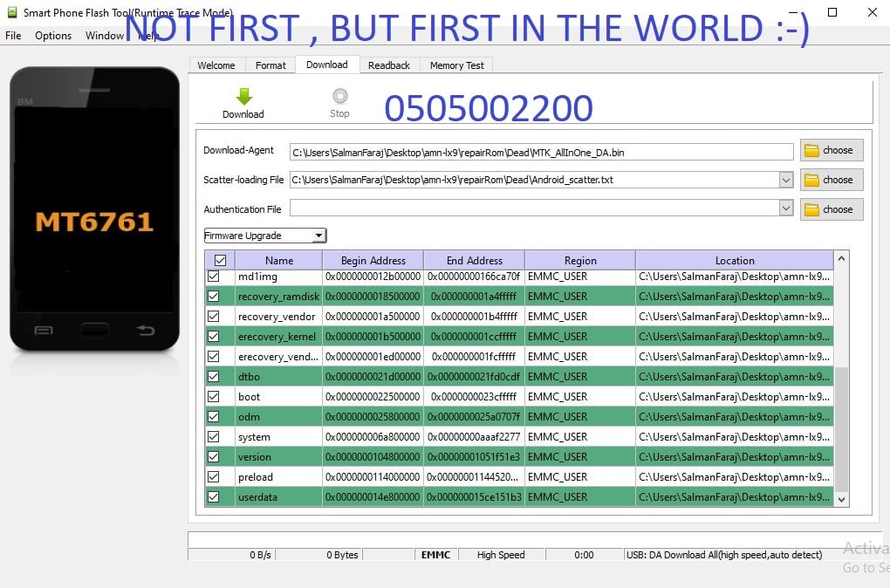Viewport: 890px width, 588px height.
Task: Uncheck the erecovery_kernel checkbox
Action: tap(214, 337)
